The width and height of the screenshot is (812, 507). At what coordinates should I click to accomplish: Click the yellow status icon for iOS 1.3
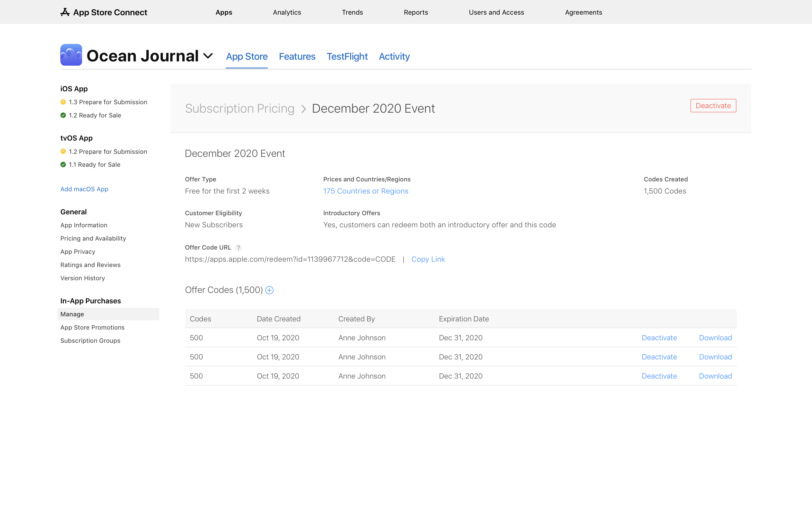(63, 102)
